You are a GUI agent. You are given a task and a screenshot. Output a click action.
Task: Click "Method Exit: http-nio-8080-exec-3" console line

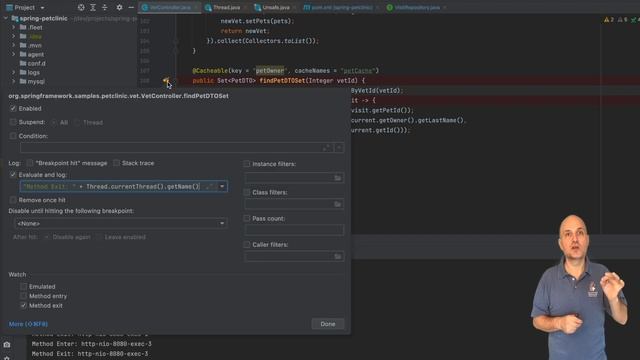(90, 354)
